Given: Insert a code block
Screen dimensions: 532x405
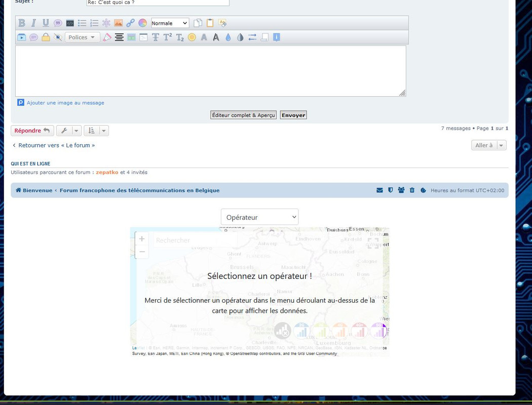Looking at the screenshot, I should point(70,23).
